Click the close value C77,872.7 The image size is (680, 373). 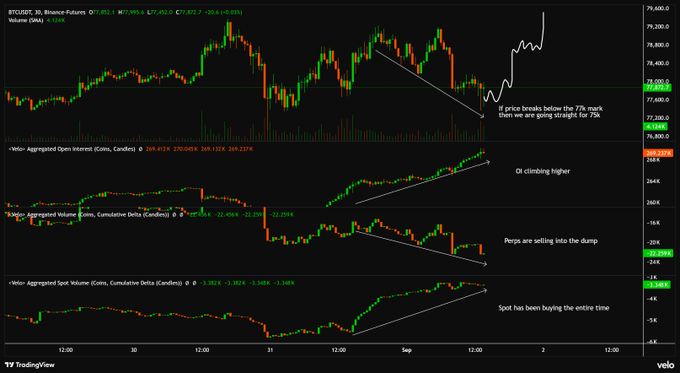(189, 12)
